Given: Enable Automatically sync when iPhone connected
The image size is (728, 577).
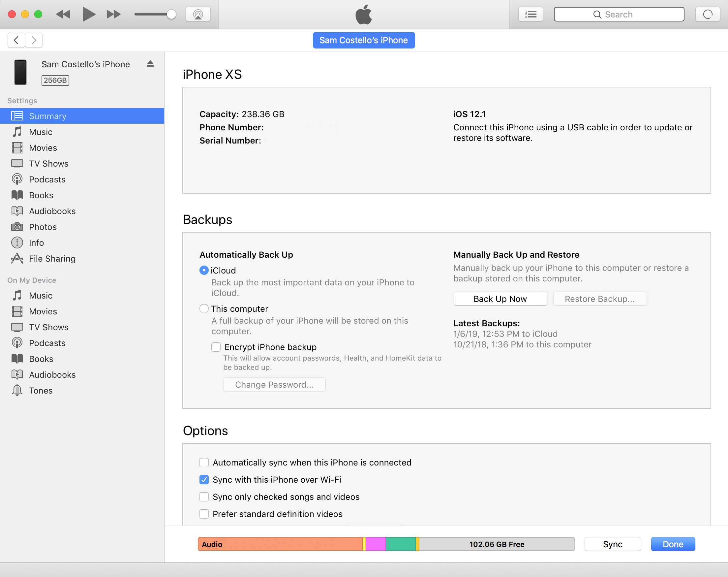Looking at the screenshot, I should [x=204, y=462].
